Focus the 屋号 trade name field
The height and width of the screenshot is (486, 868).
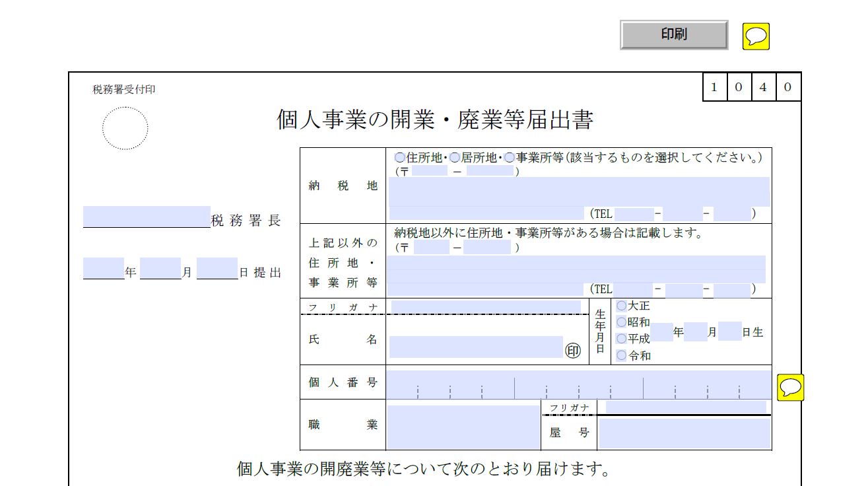tap(684, 434)
